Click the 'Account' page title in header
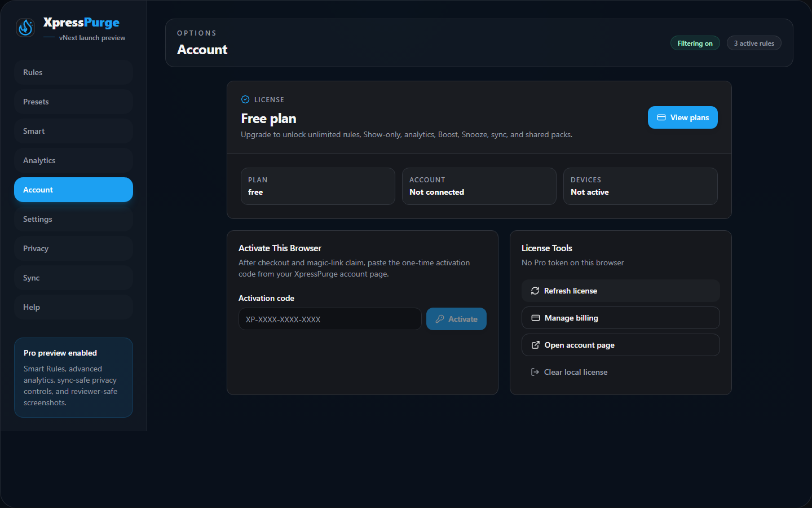The width and height of the screenshot is (812, 508). [202, 50]
